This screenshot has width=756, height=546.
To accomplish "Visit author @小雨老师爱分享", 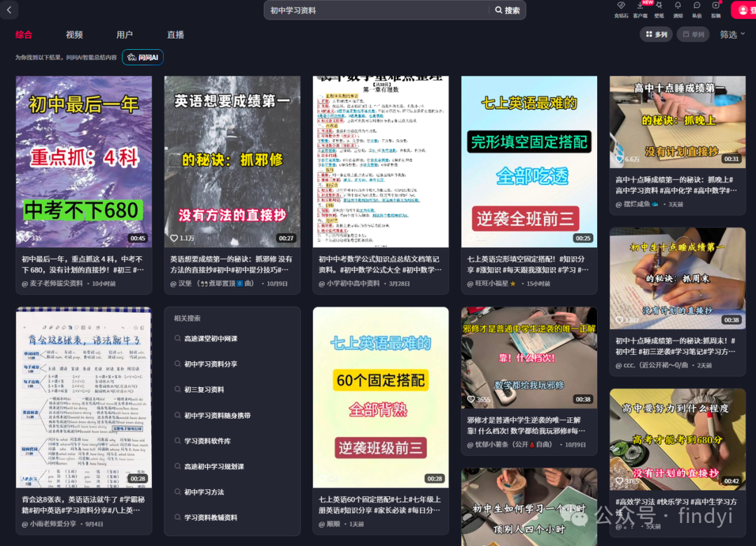I will click(x=49, y=524).
